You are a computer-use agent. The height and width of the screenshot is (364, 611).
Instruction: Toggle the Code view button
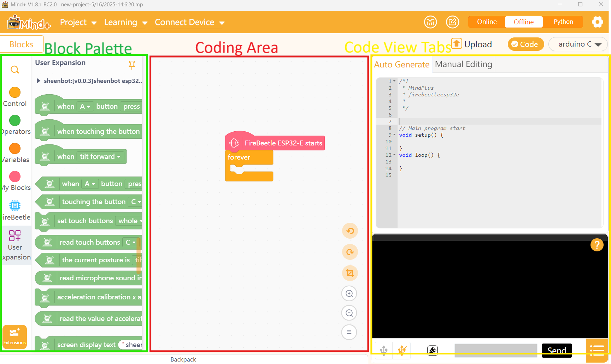(525, 44)
